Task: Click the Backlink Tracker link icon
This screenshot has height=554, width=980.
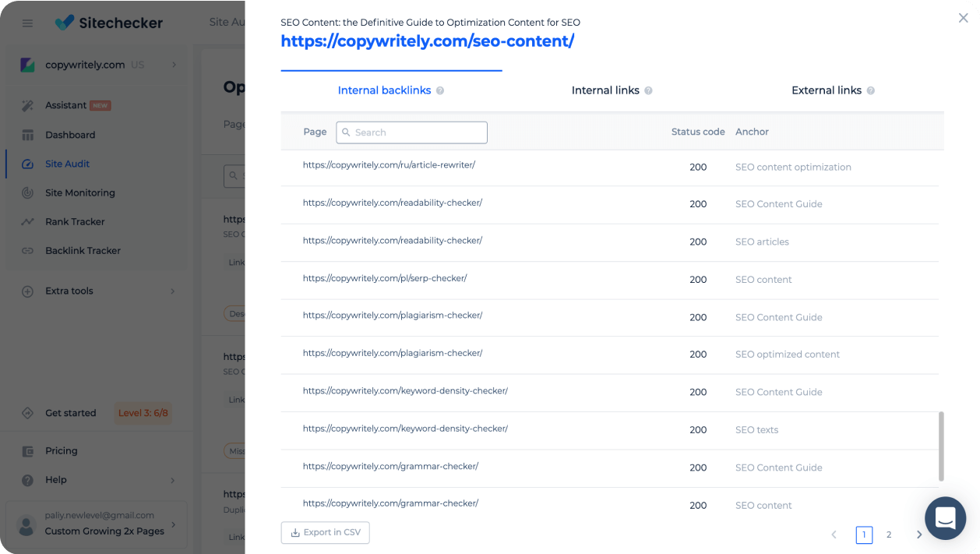Action: (28, 251)
